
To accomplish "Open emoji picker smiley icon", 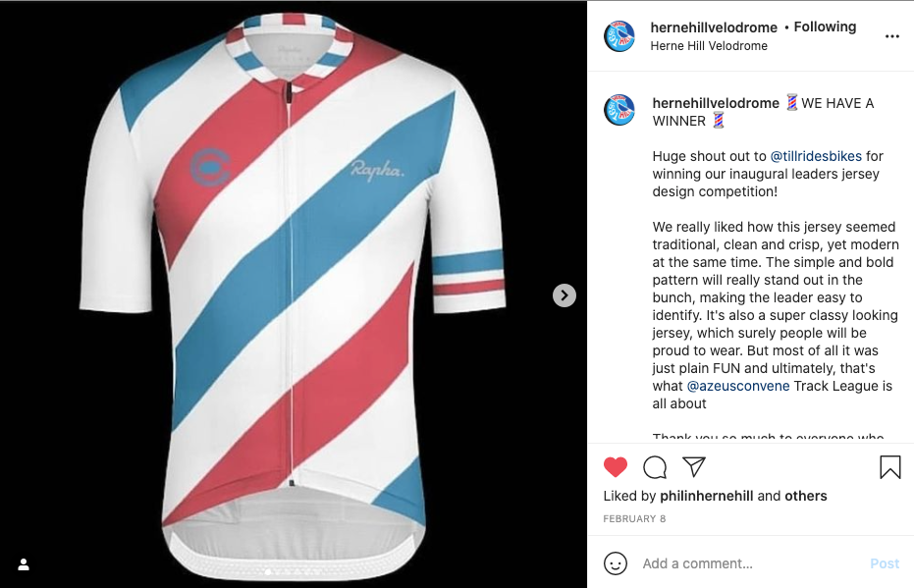I will click(615, 563).
